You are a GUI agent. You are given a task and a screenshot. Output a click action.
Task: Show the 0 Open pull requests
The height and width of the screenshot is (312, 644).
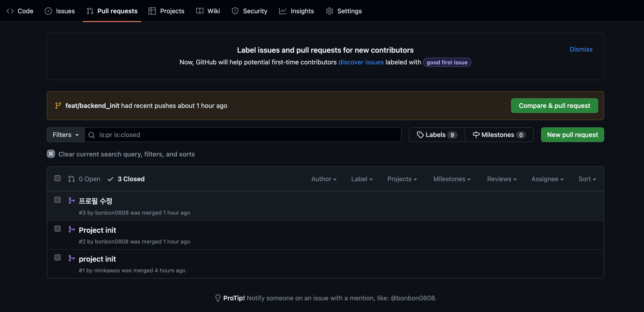pos(85,179)
